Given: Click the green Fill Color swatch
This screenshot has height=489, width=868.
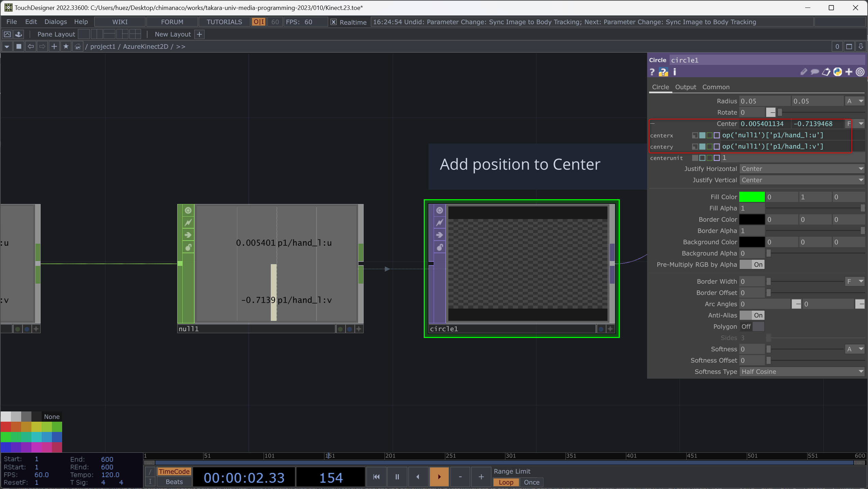Looking at the screenshot, I should click(x=752, y=197).
